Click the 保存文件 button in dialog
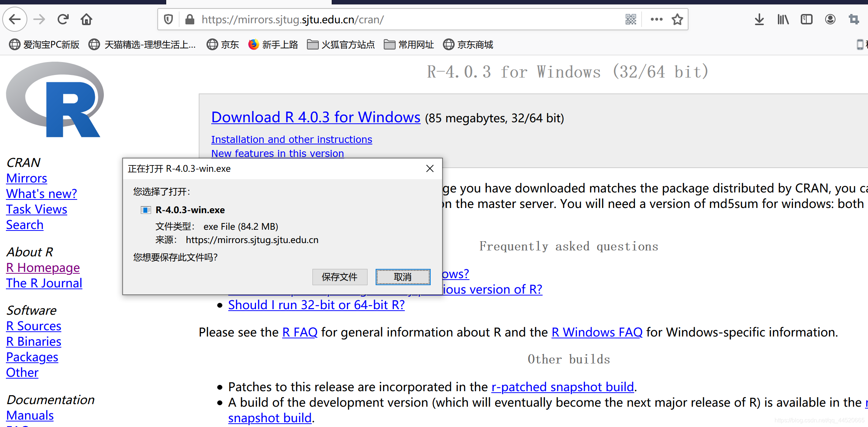Screen dimensions: 868x427 (x=339, y=277)
